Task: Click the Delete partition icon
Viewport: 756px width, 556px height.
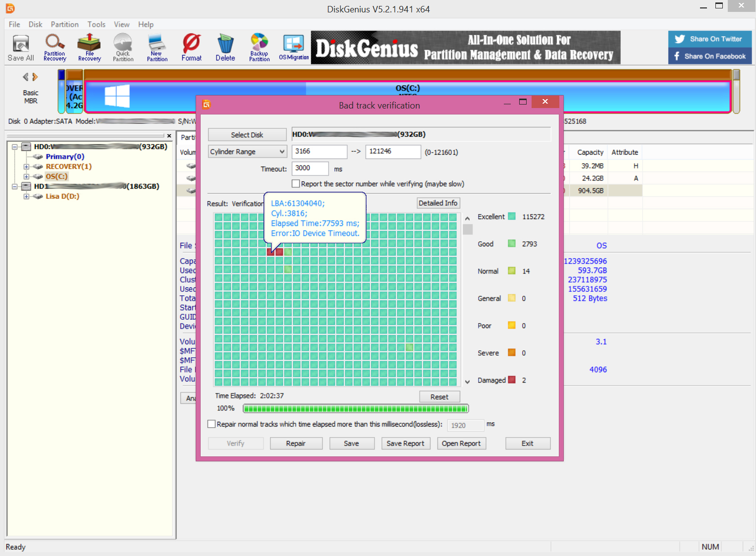Action: [225, 48]
